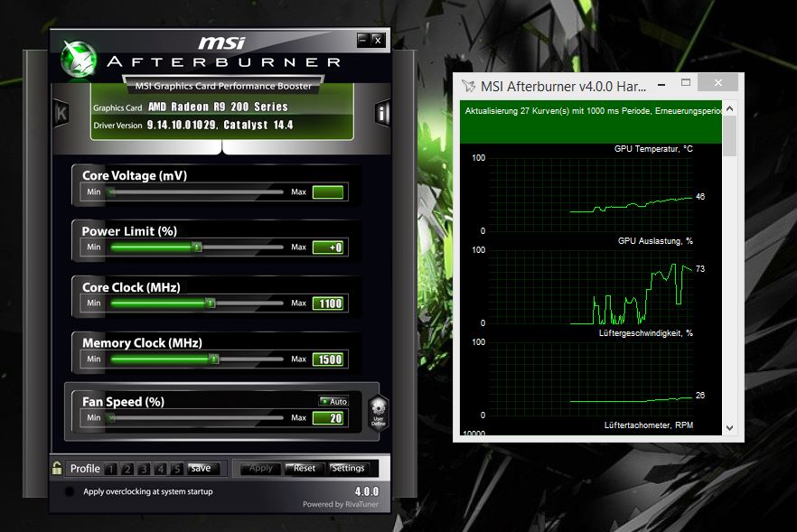This screenshot has height=532, width=797.
Task: Click the profile Save button
Action: pos(203,468)
